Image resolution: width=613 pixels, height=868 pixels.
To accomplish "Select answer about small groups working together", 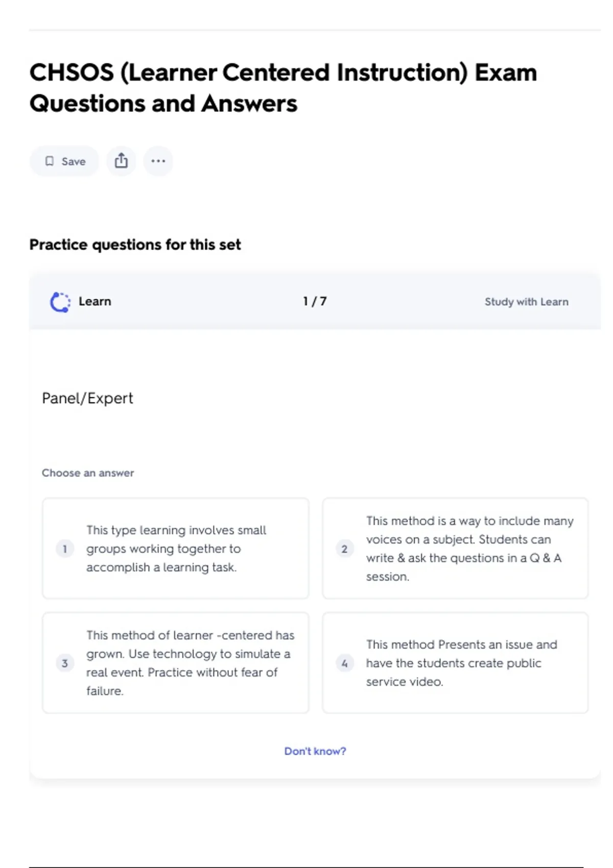I will (176, 548).
